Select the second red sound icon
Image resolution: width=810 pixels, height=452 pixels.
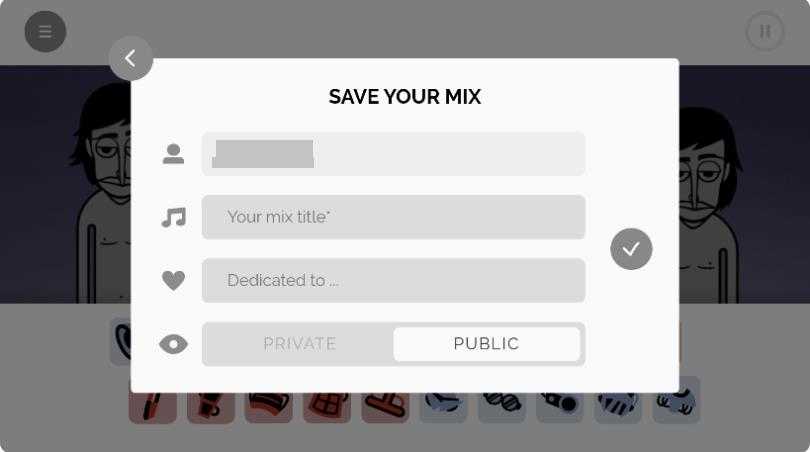coord(211,405)
